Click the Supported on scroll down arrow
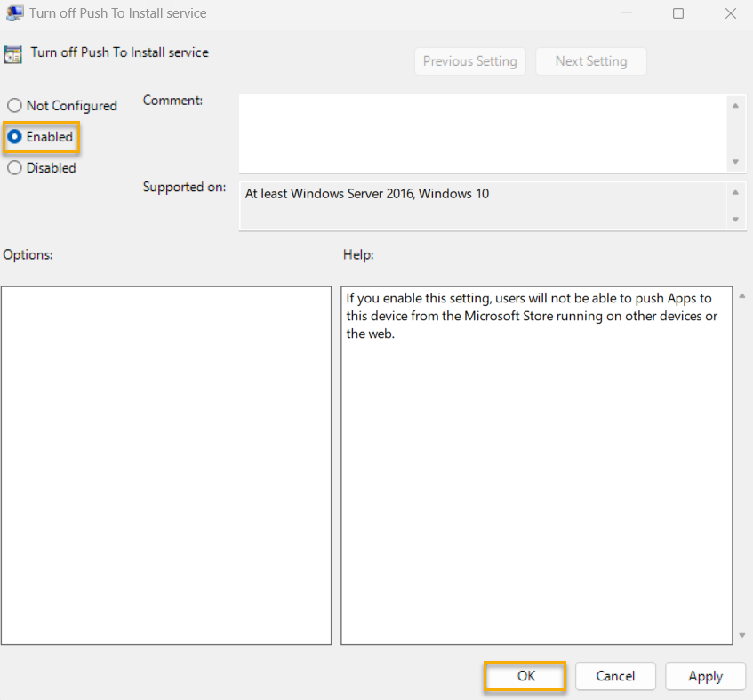Screen dimensions: 753x700 735,219
